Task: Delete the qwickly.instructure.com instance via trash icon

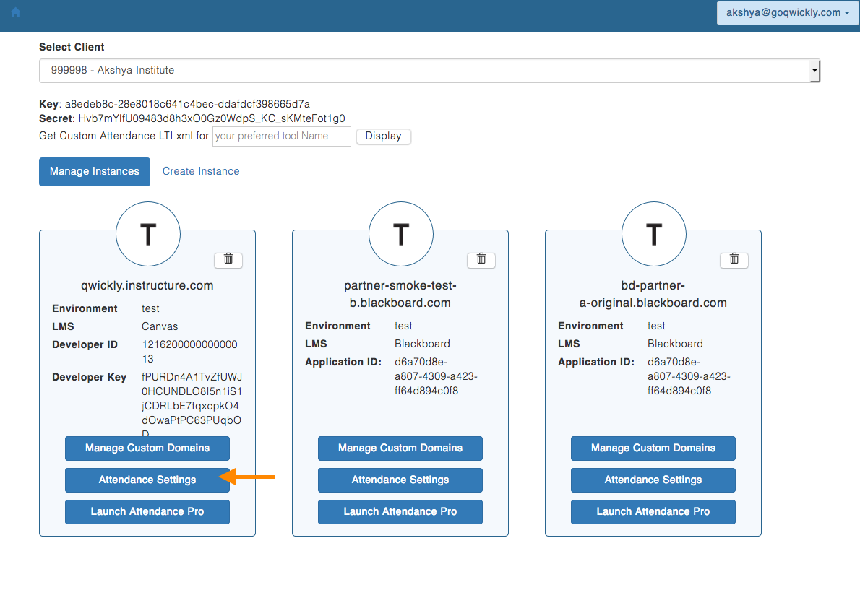Action: point(228,259)
